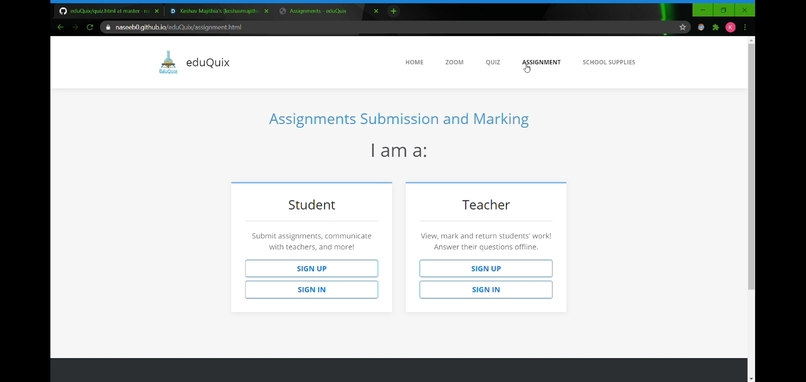Click the 'I am a:' heading
Image resolution: width=806 pixels, height=382 pixels.
click(x=399, y=151)
